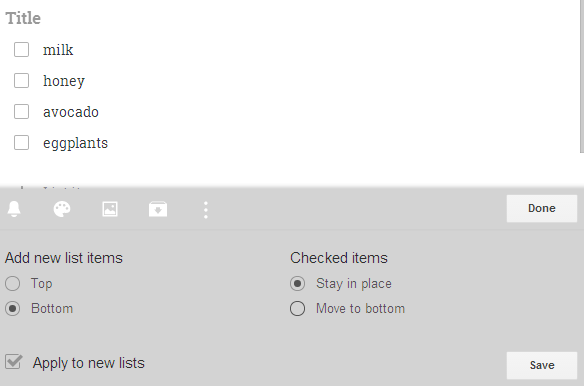Choose Stay in place for checked items

297,284
